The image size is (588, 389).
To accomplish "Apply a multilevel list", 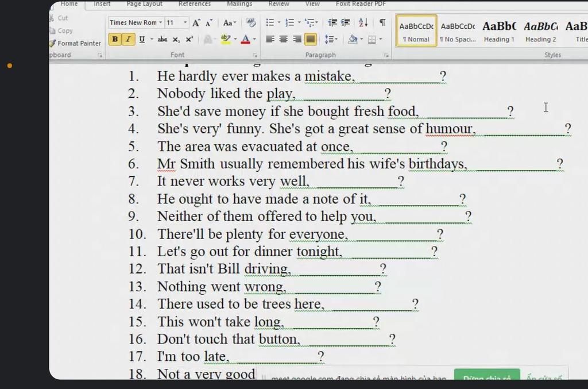I will [x=310, y=22].
